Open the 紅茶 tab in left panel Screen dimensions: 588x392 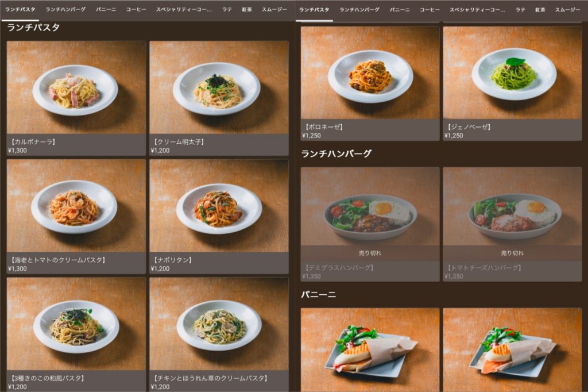coord(247,9)
